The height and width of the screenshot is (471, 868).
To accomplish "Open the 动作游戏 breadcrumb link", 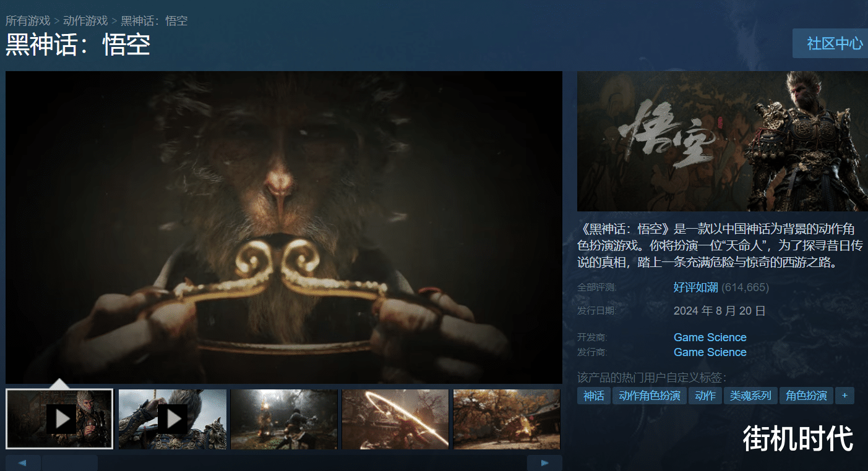I will pyautogui.click(x=85, y=21).
